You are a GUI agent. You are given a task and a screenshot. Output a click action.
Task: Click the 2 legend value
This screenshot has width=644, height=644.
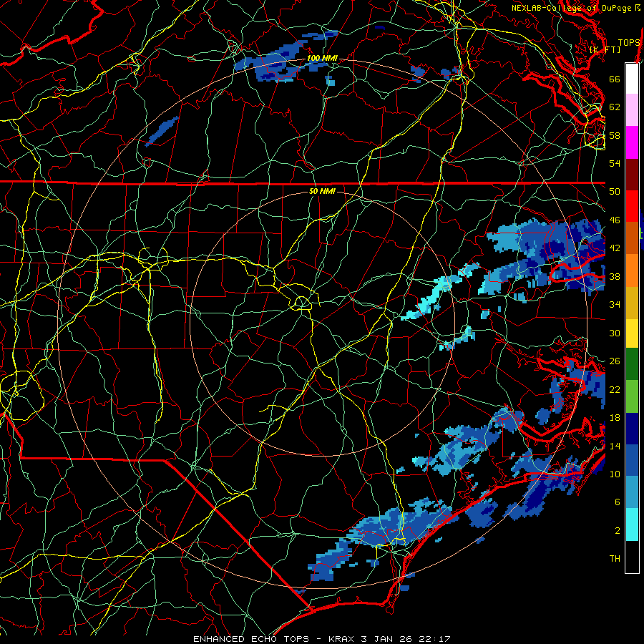[x=618, y=530]
